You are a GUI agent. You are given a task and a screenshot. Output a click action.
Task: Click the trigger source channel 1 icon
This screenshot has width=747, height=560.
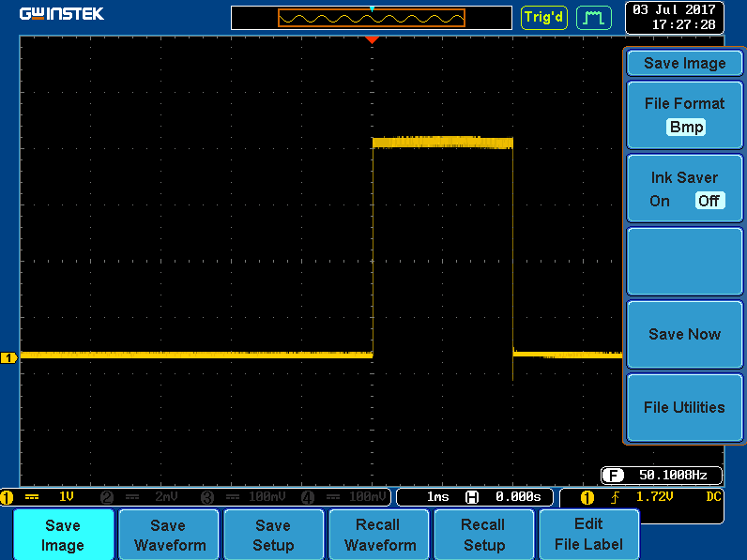click(587, 497)
